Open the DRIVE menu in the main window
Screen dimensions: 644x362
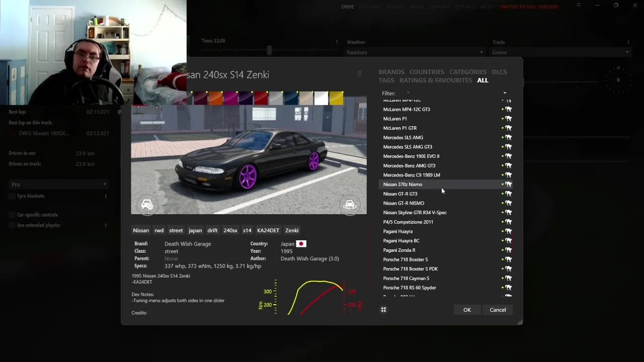(x=348, y=7)
